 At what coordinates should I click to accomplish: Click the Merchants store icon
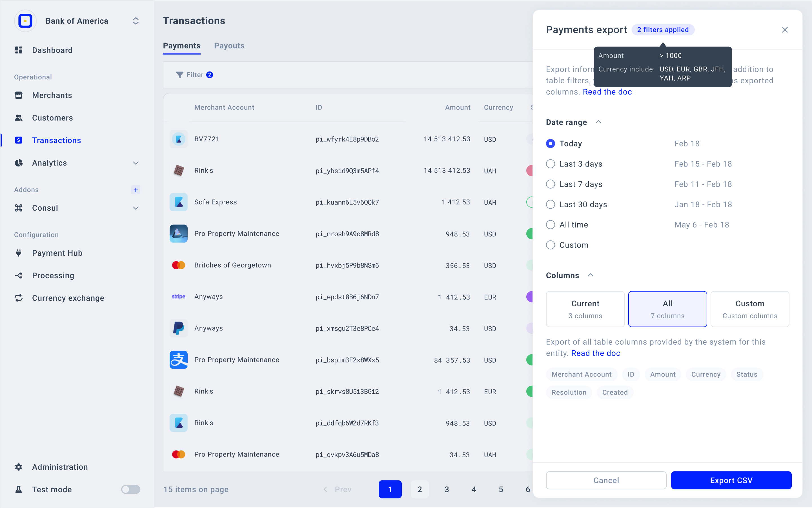(x=19, y=95)
